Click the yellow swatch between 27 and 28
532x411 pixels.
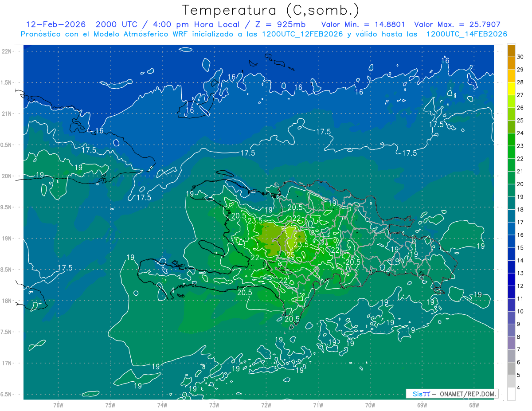[511, 89]
